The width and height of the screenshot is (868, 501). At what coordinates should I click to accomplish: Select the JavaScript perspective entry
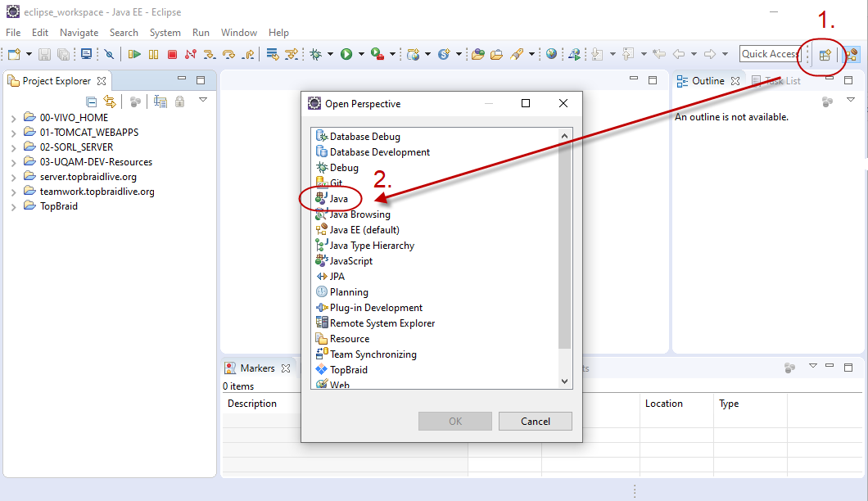(x=351, y=261)
